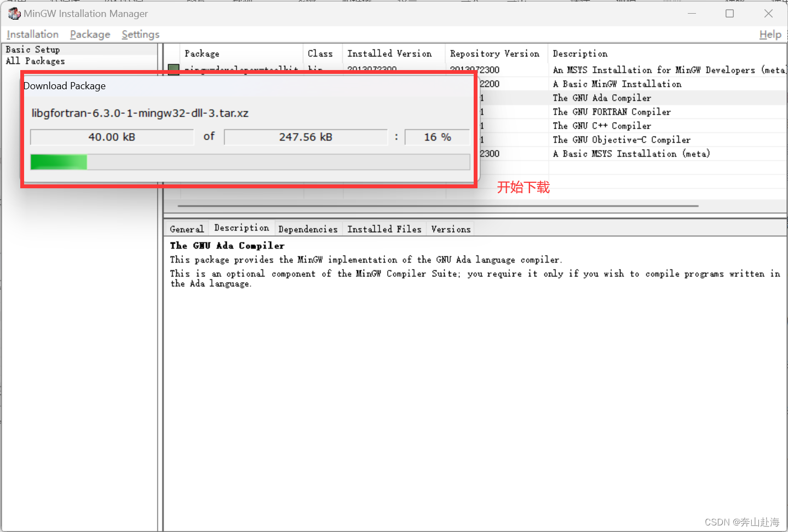
Task: Click the package list horizontal scrollbar
Action: coord(438,206)
